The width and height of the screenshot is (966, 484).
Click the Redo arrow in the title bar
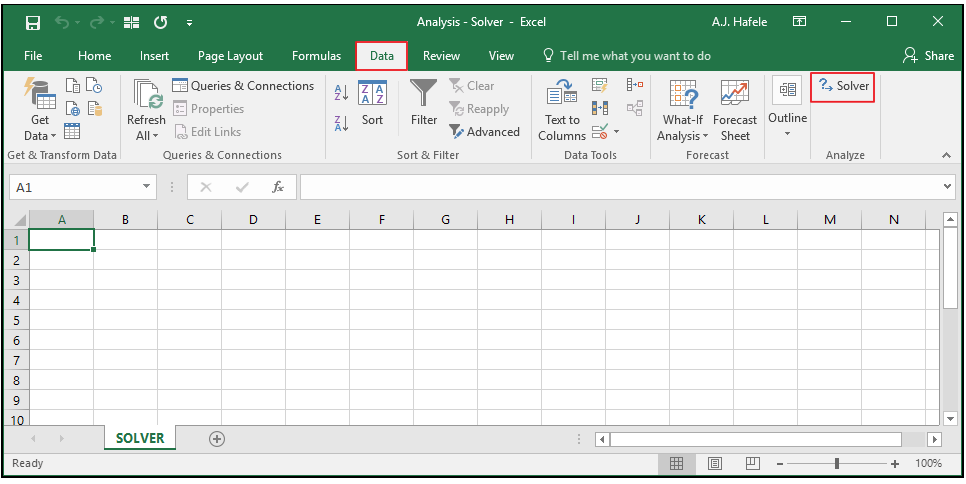click(x=96, y=23)
